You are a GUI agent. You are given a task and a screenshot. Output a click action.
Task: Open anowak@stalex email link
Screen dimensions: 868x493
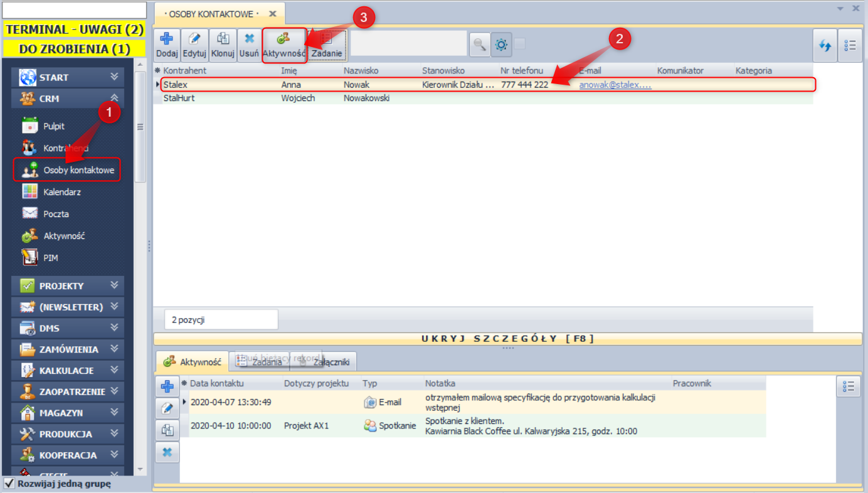click(x=615, y=85)
